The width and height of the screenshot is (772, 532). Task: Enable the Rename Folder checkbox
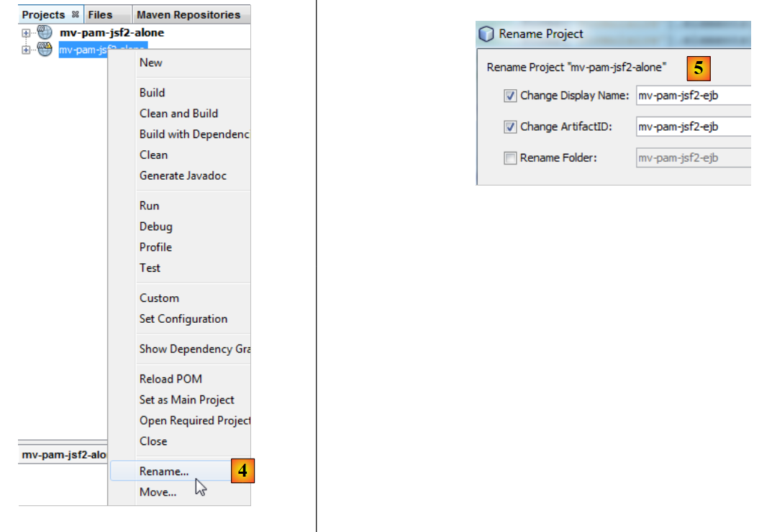coord(510,158)
